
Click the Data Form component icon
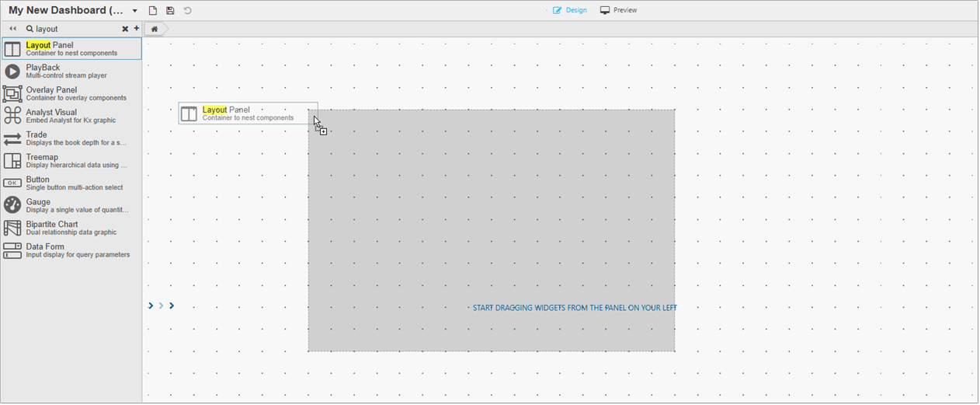coord(12,250)
